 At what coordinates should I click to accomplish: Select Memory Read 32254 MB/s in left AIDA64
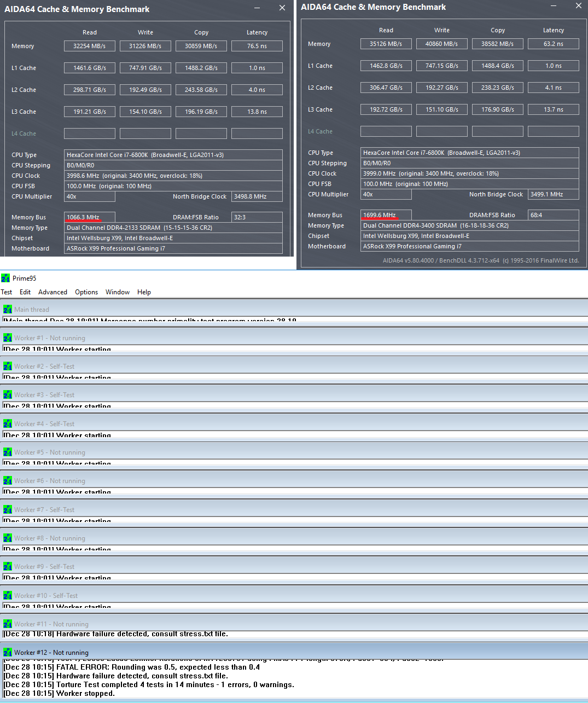(90, 46)
